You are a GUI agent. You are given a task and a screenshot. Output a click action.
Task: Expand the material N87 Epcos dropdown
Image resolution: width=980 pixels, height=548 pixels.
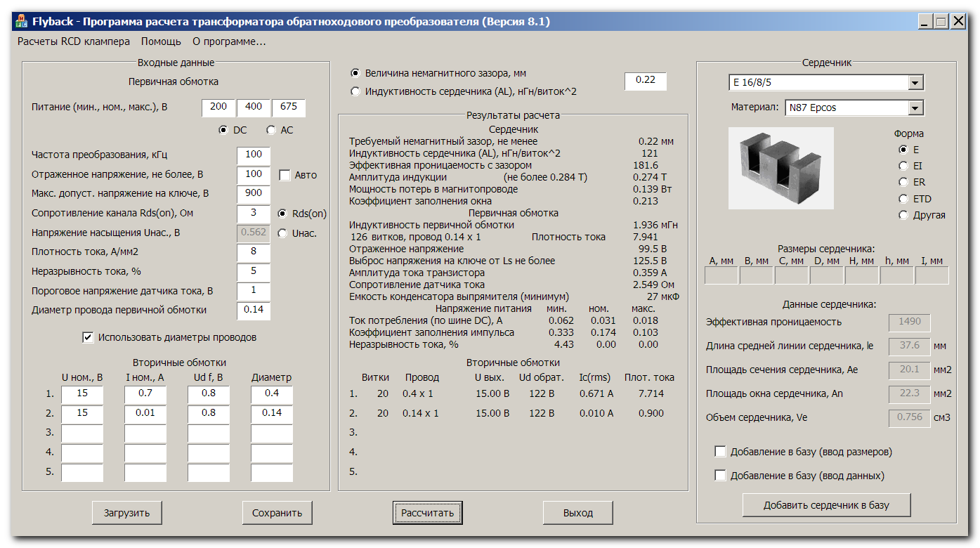click(915, 108)
